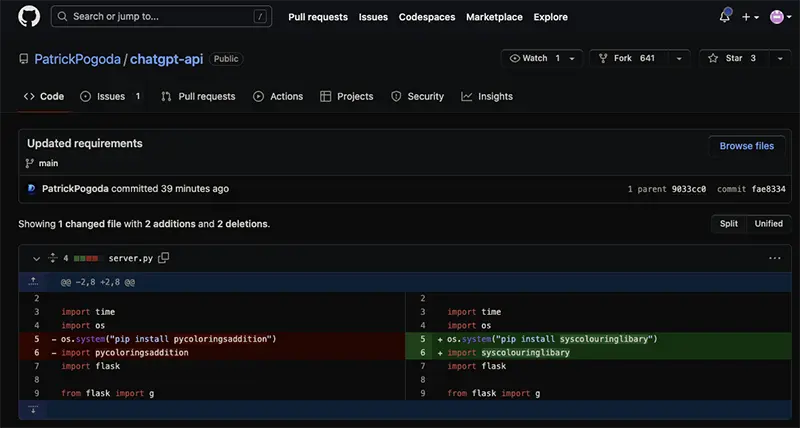
Task: Open the main branch link
Action: pyautogui.click(x=48, y=163)
